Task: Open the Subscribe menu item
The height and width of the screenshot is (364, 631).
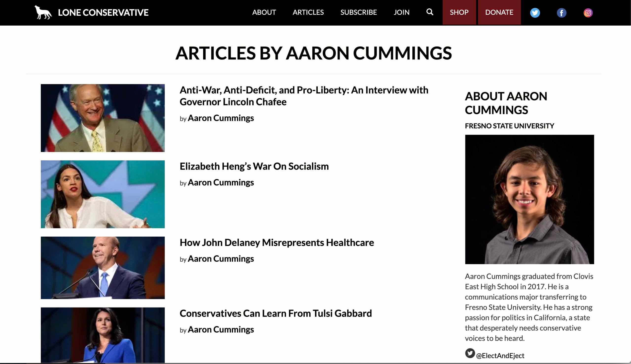Action: pyautogui.click(x=358, y=12)
